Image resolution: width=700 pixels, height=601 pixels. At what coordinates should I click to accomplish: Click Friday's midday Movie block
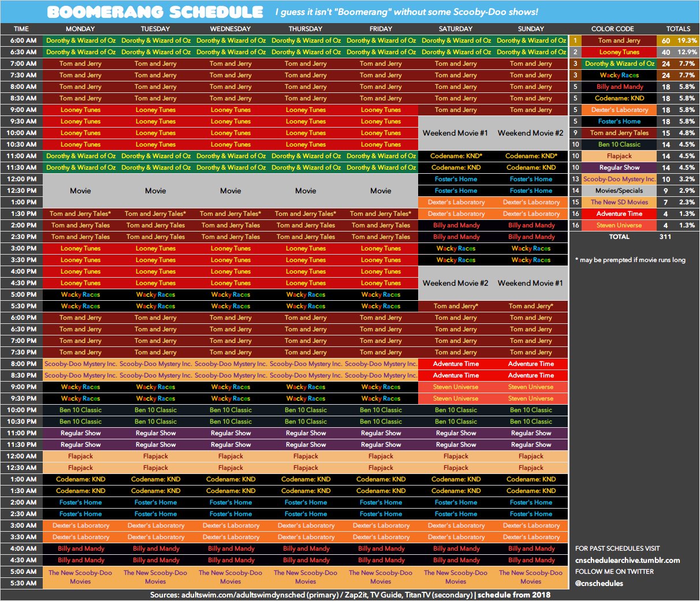(x=381, y=191)
